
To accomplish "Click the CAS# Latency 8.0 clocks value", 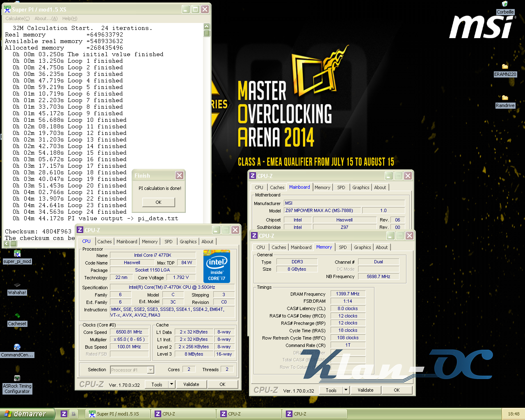I will pyautogui.click(x=348, y=308).
